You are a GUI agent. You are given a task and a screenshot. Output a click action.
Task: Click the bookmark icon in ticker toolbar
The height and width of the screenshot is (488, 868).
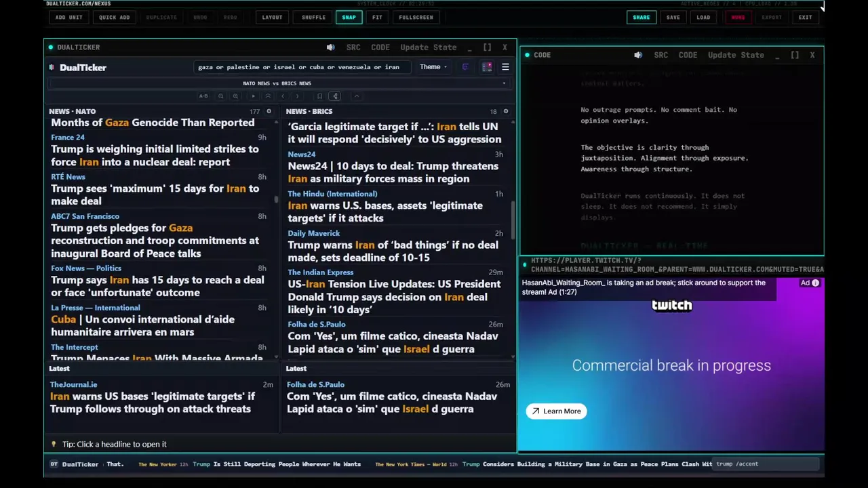[x=319, y=96]
